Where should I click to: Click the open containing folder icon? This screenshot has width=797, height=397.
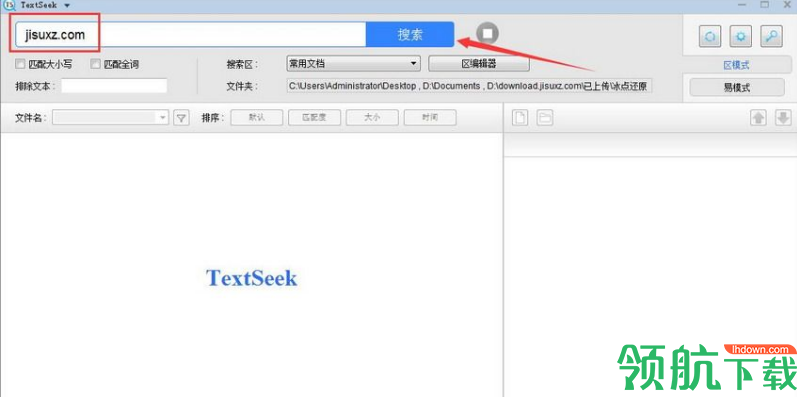click(x=545, y=118)
